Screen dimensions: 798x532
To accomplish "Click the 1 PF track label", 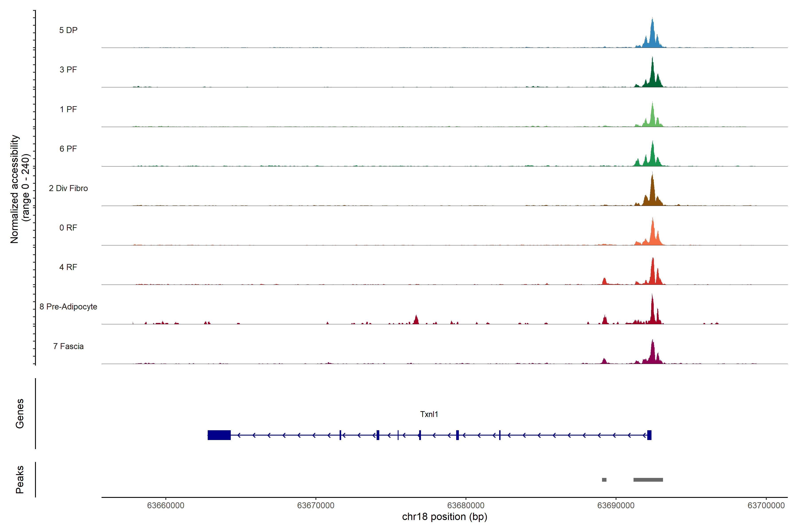I will 68,109.
